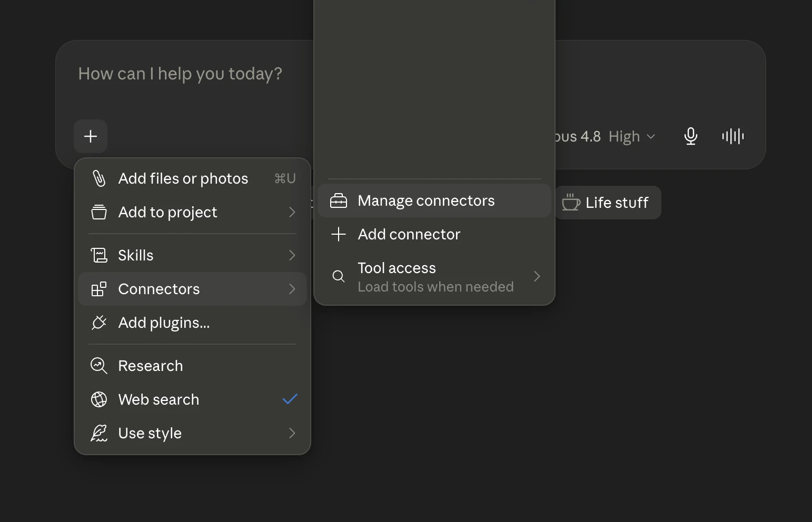Image resolution: width=812 pixels, height=522 pixels.
Task: Click the Skills scroll icon
Action: click(x=99, y=255)
